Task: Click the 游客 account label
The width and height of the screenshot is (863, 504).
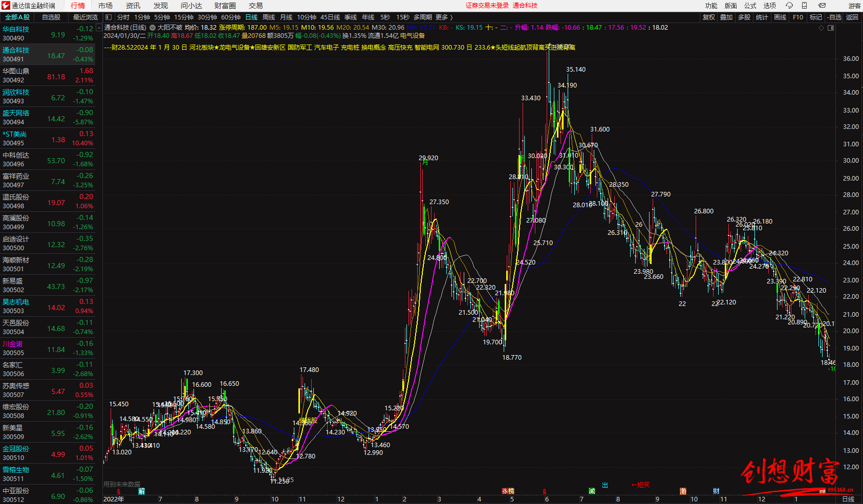Action: click(x=854, y=6)
